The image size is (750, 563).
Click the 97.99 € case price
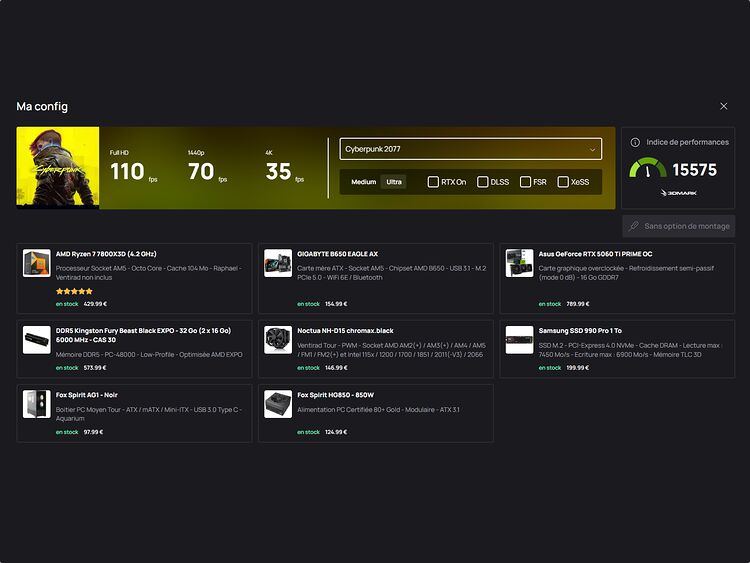point(93,432)
